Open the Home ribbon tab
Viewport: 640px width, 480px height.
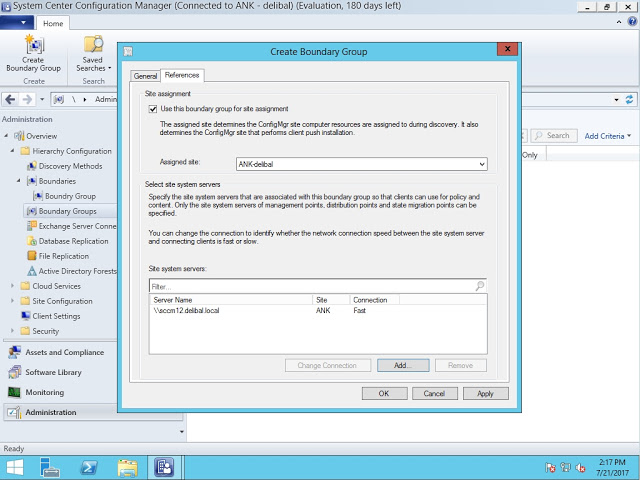tap(53, 23)
